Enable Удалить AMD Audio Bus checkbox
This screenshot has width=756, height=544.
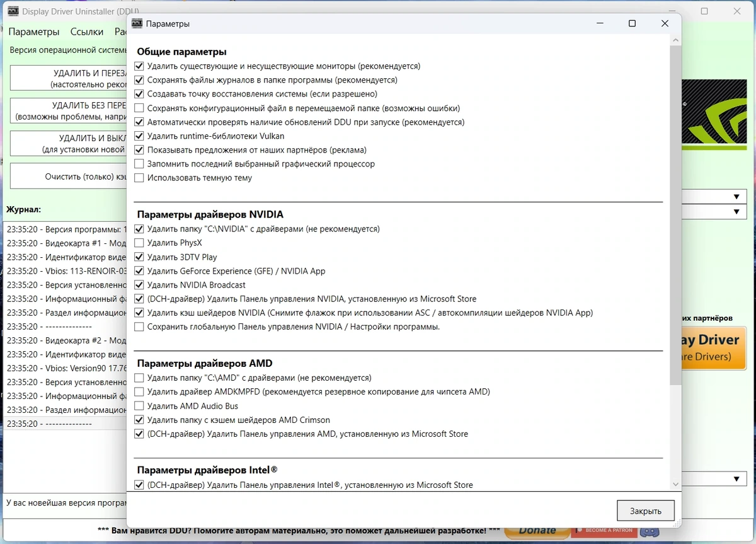139,406
